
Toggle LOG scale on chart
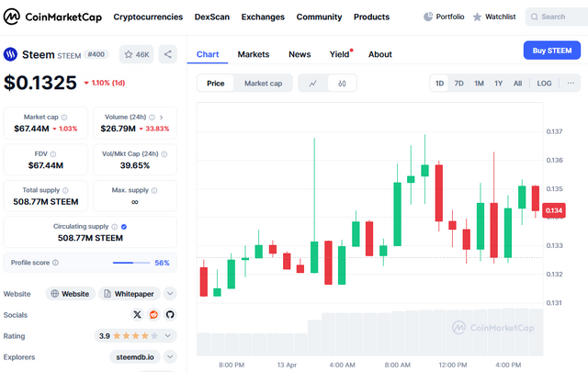click(x=544, y=84)
